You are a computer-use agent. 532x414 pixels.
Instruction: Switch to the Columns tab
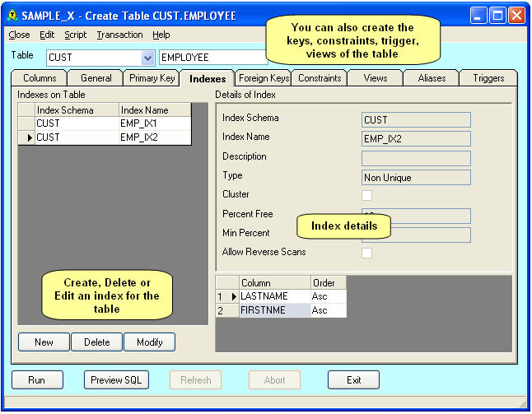pos(40,78)
